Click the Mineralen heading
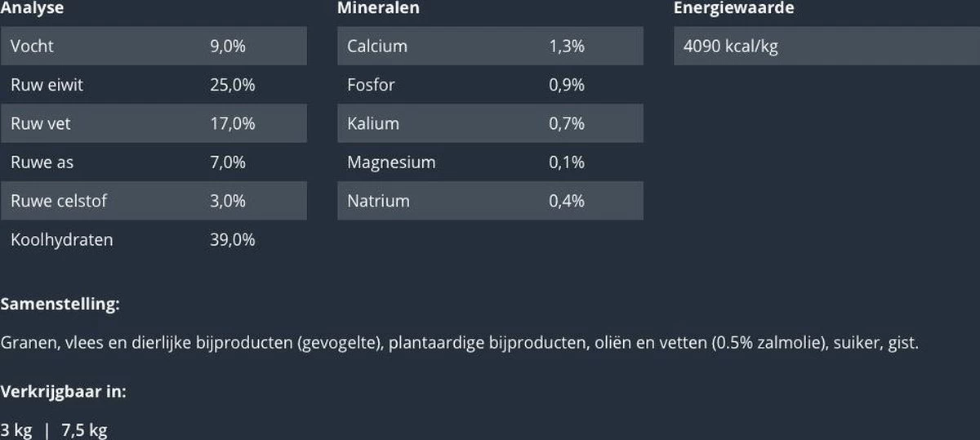 (378, 8)
